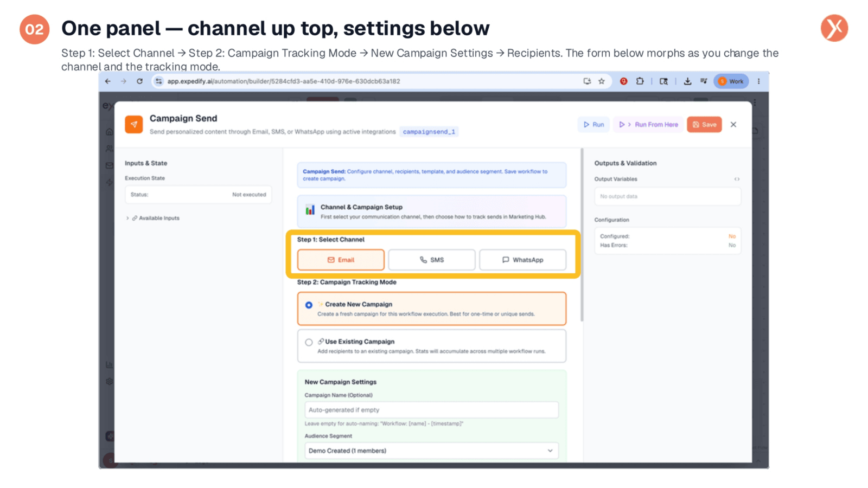Expand Available Inputs section
The height and width of the screenshot is (488, 868).
153,218
